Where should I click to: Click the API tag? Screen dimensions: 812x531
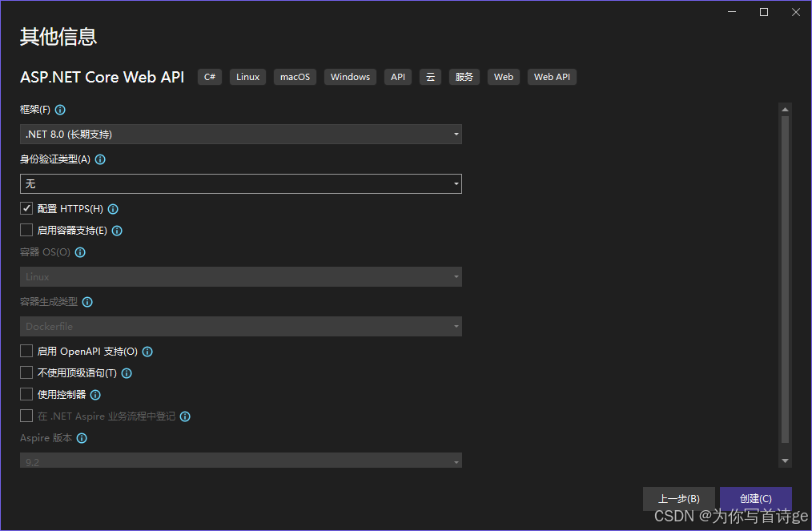[398, 77]
